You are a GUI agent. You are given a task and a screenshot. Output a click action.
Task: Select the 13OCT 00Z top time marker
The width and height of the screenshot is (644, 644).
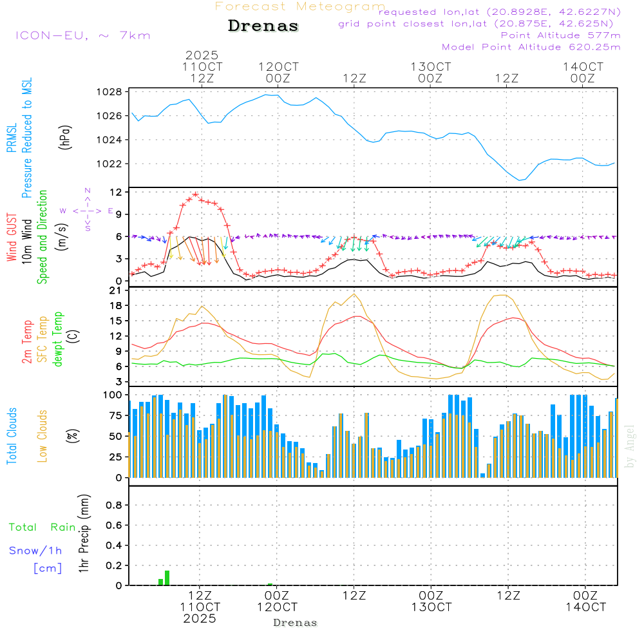[x=431, y=72]
